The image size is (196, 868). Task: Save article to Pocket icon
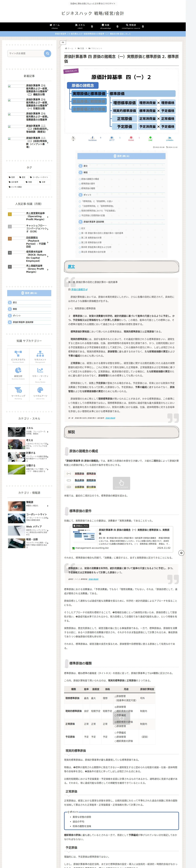131,138
